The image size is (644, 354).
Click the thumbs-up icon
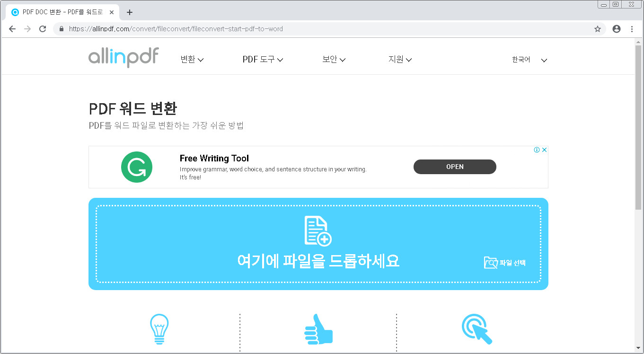(x=318, y=329)
